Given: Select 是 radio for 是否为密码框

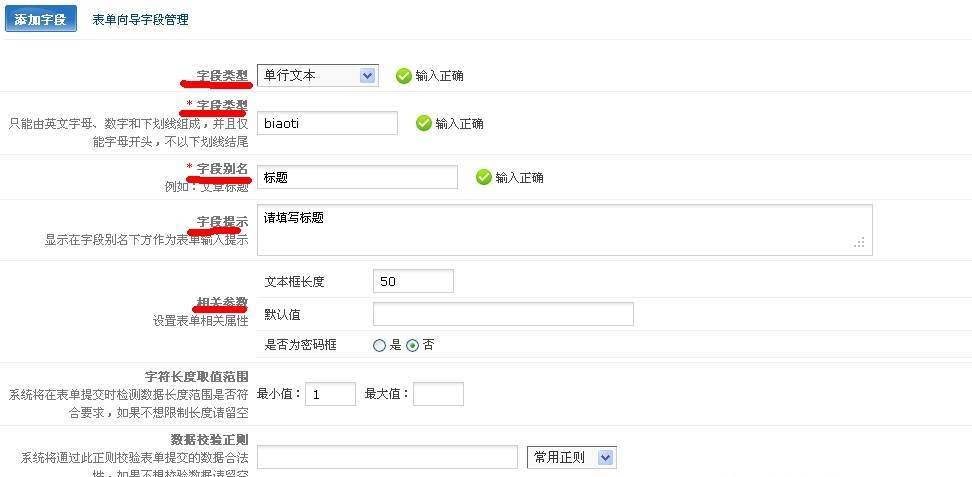Looking at the screenshot, I should pos(379,345).
